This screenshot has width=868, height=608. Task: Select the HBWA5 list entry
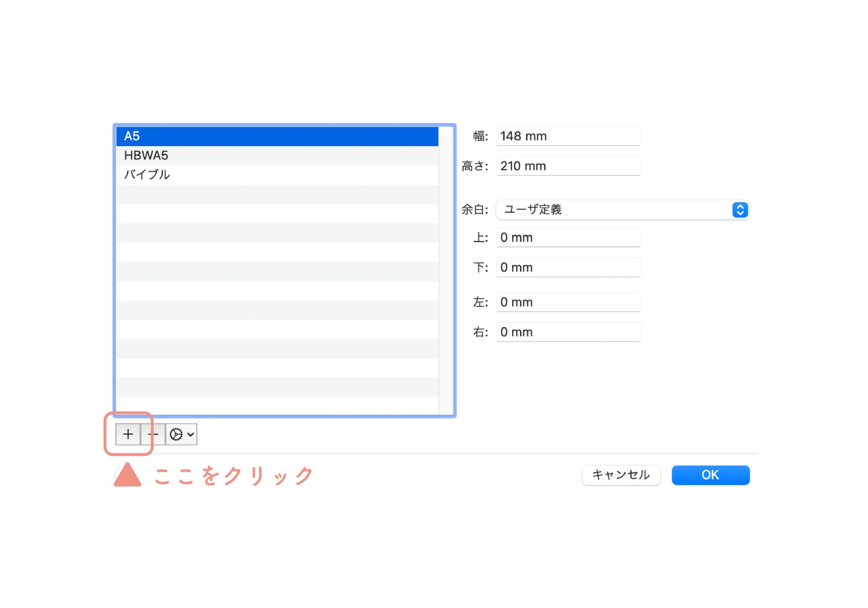coord(277,156)
